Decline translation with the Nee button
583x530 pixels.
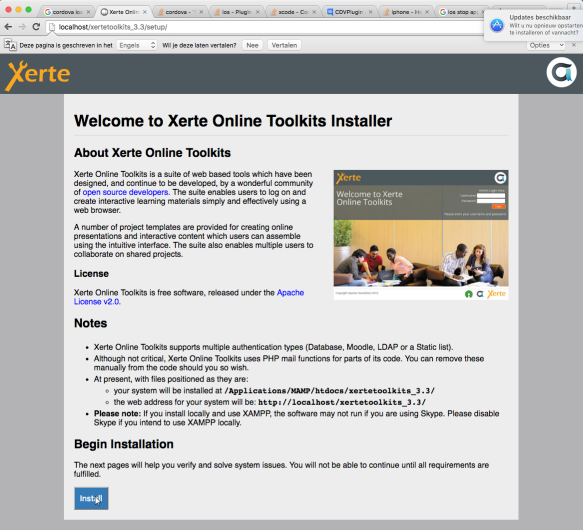(x=252, y=45)
